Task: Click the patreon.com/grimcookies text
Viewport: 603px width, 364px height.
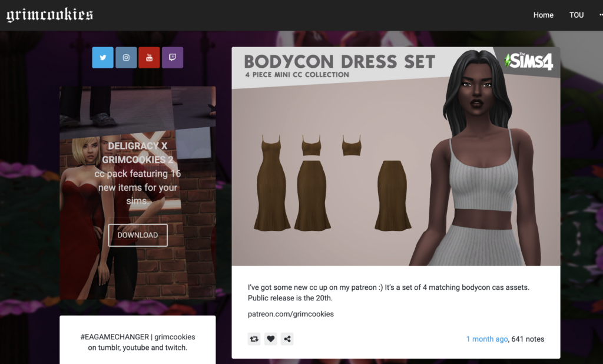Action: coord(291,314)
